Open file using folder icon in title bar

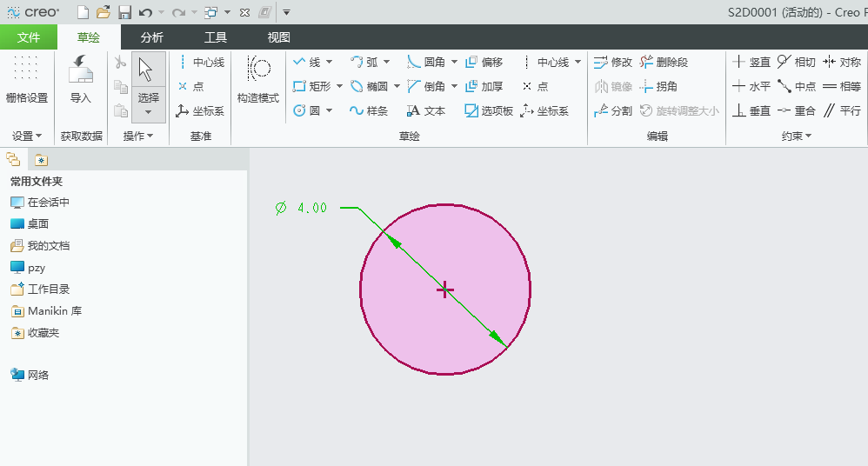[x=103, y=12]
